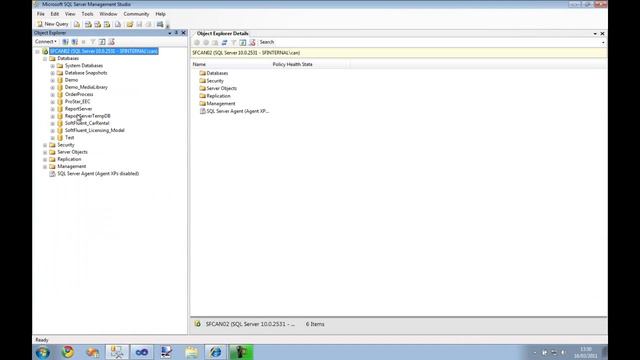Screen dimensions: 640x360
Task: Click the Databases folder in the Details list
Action: 217,73
